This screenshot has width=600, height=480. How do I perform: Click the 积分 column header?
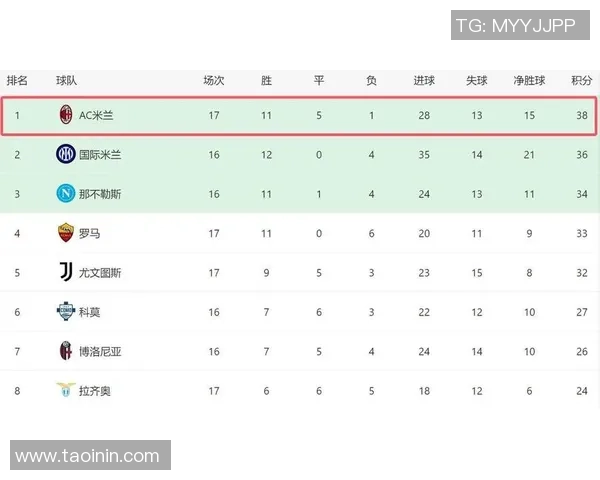581,80
